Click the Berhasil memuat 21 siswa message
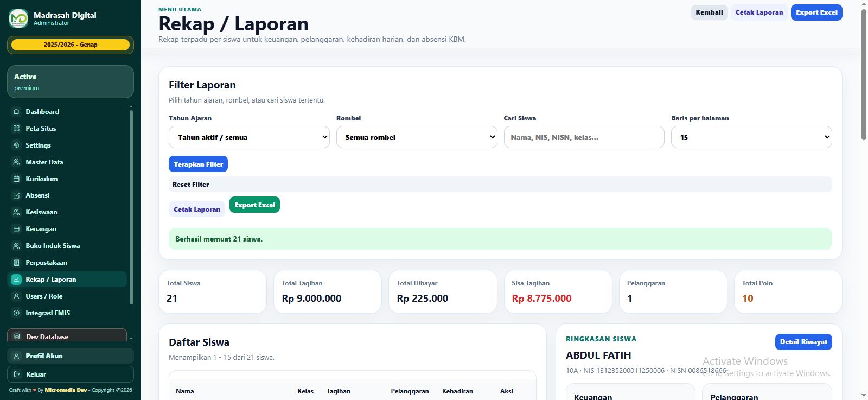Image resolution: width=868 pixels, height=400 pixels. click(500, 239)
